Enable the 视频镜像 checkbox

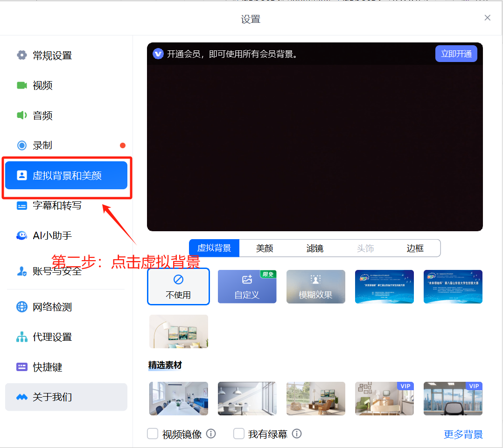click(x=153, y=434)
